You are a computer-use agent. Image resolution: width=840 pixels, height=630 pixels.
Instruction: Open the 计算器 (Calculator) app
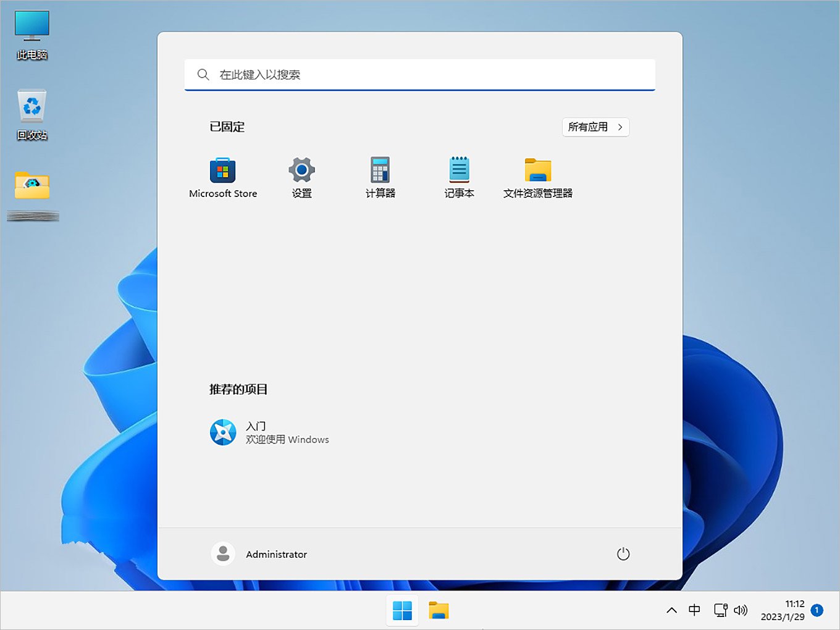click(380, 176)
